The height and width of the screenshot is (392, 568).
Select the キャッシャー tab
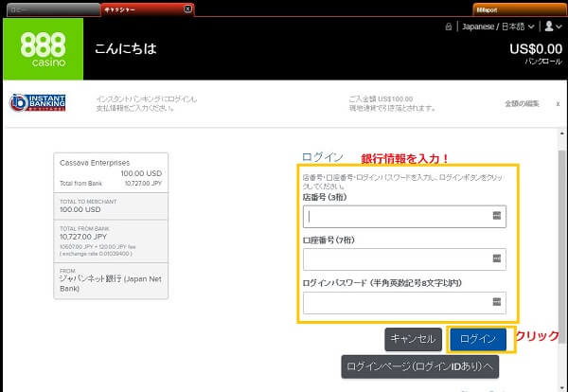142,9
